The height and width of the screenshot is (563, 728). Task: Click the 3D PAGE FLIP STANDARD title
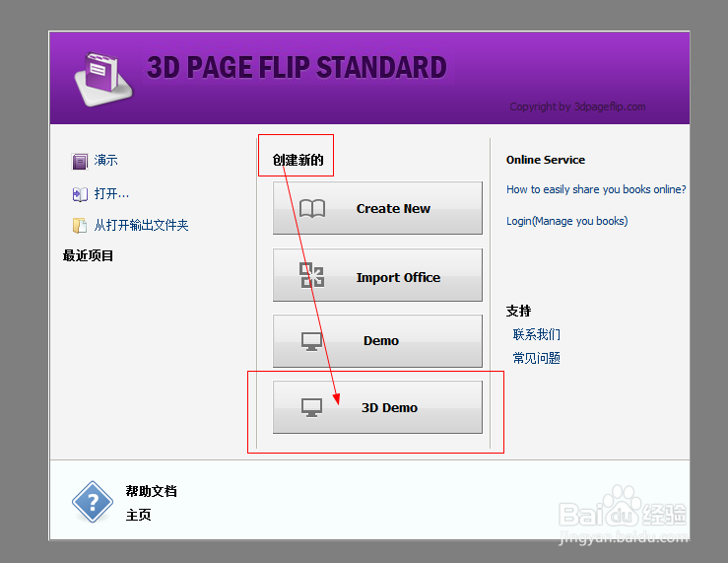tap(297, 68)
